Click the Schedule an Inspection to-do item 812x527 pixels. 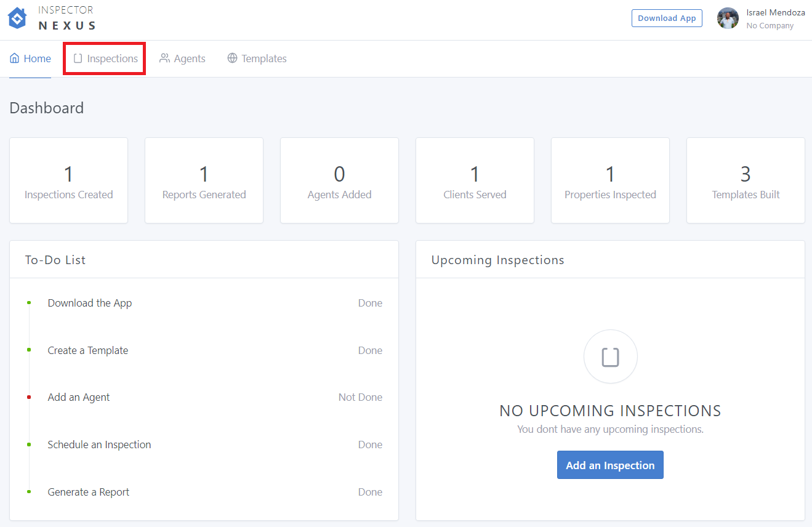(x=99, y=445)
